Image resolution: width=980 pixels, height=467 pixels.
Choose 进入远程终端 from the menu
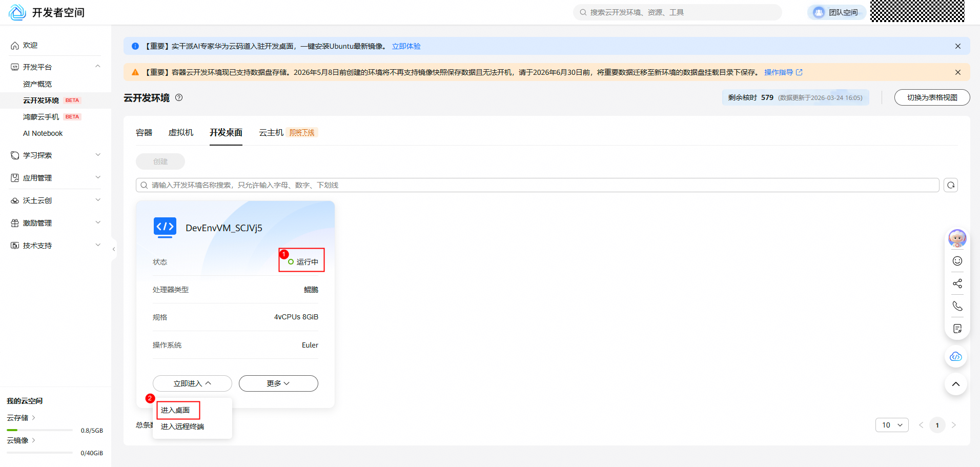pos(182,427)
